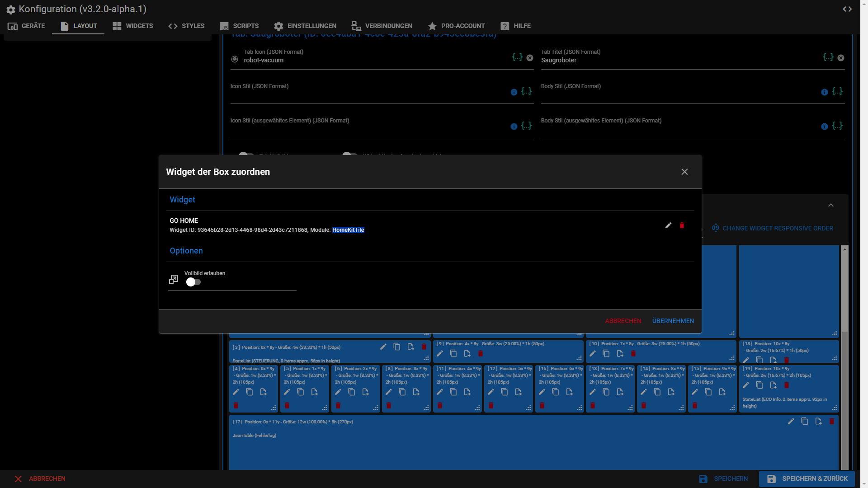The height and width of the screenshot is (488, 868).
Task: Switch to the VERBINDUNGEN tab
Action: pyautogui.click(x=382, y=26)
